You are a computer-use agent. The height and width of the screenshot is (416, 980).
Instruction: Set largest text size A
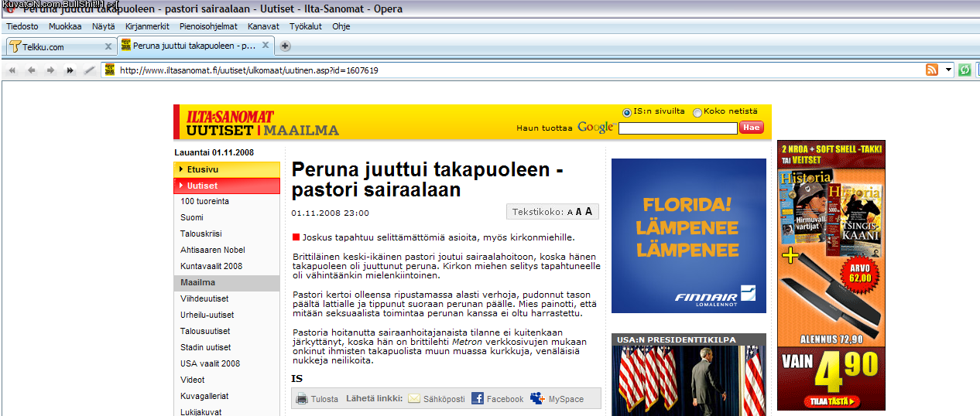(588, 212)
